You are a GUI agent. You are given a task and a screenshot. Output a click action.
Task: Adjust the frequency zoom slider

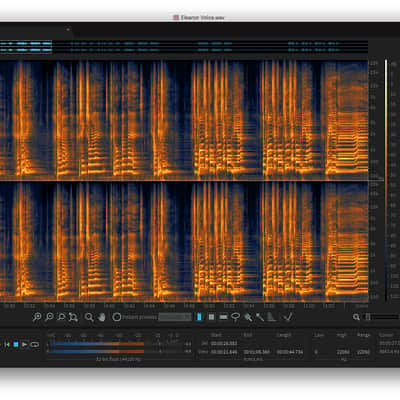coord(382,317)
